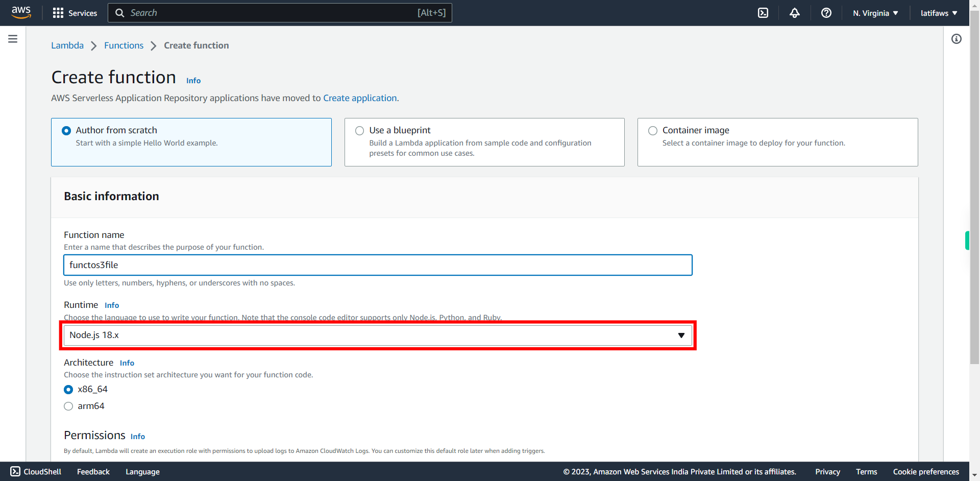
Task: Open the info panel circle icon
Action: click(x=956, y=39)
